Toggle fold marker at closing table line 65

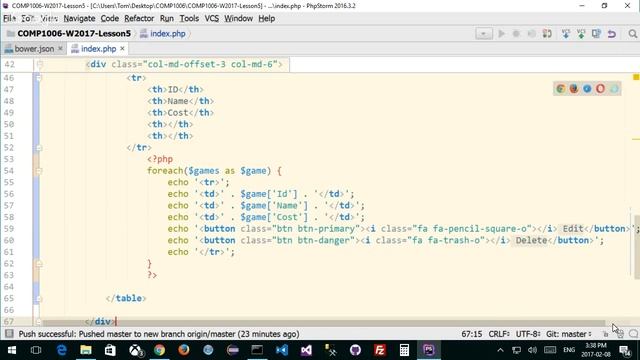click(39, 298)
